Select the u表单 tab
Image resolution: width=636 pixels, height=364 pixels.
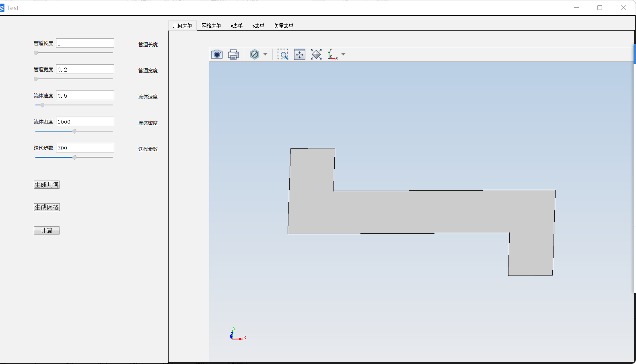tap(237, 26)
